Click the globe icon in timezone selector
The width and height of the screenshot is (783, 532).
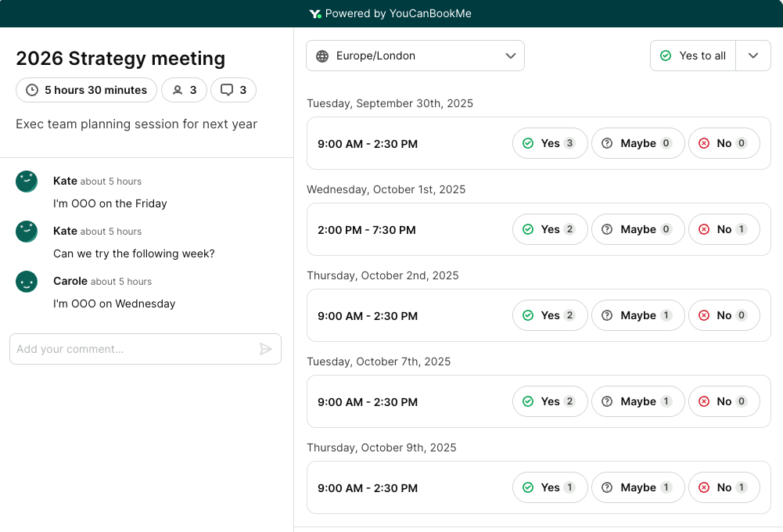(x=321, y=56)
